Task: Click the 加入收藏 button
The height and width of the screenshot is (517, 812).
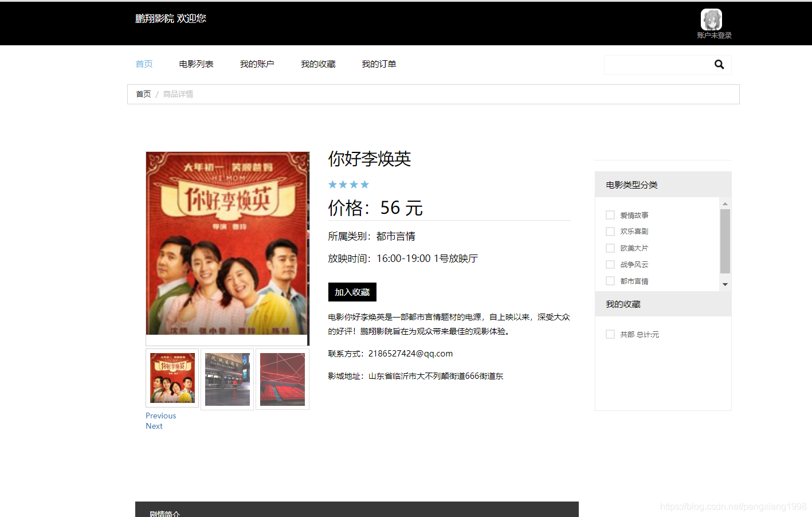Action: [x=352, y=292]
